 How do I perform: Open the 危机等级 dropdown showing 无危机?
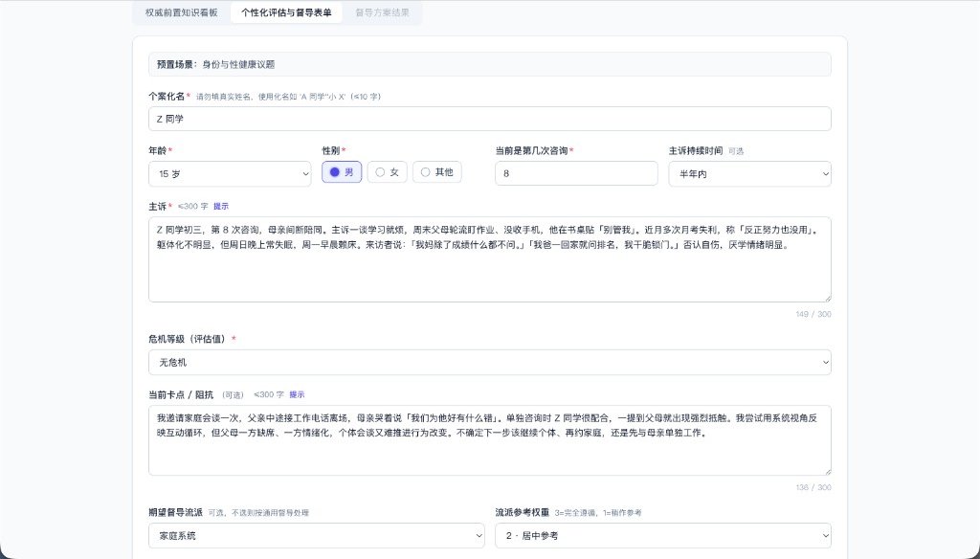pos(489,362)
